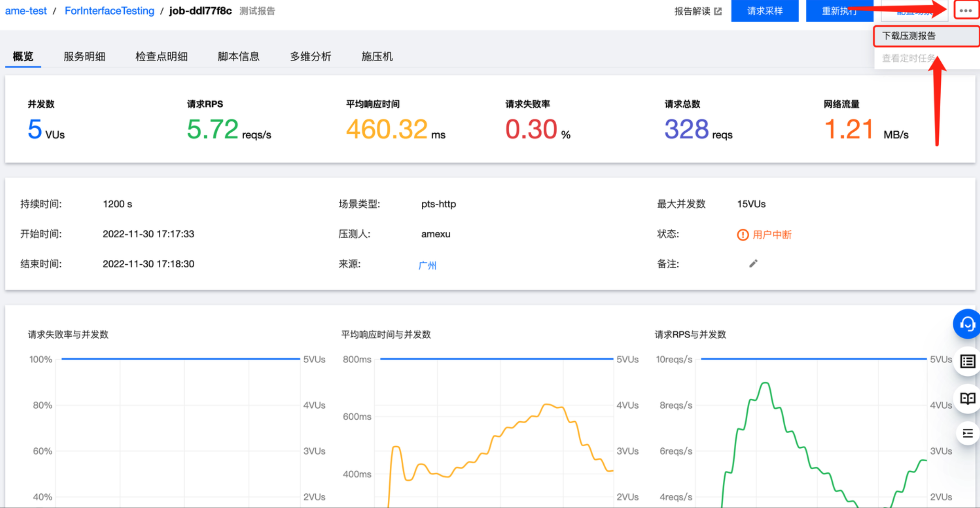Open the 多维分析 tab
The width and height of the screenshot is (980, 508).
point(310,56)
